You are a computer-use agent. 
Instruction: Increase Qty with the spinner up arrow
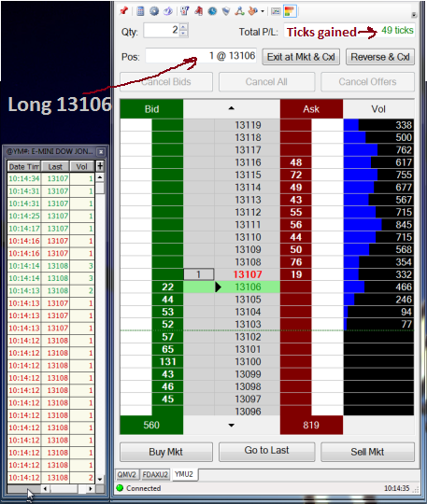[x=183, y=27]
